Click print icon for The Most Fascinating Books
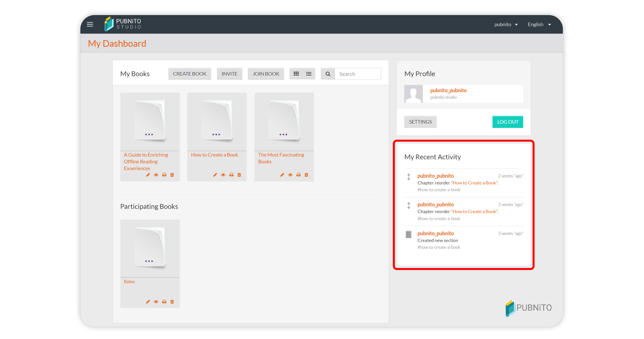 [x=298, y=175]
